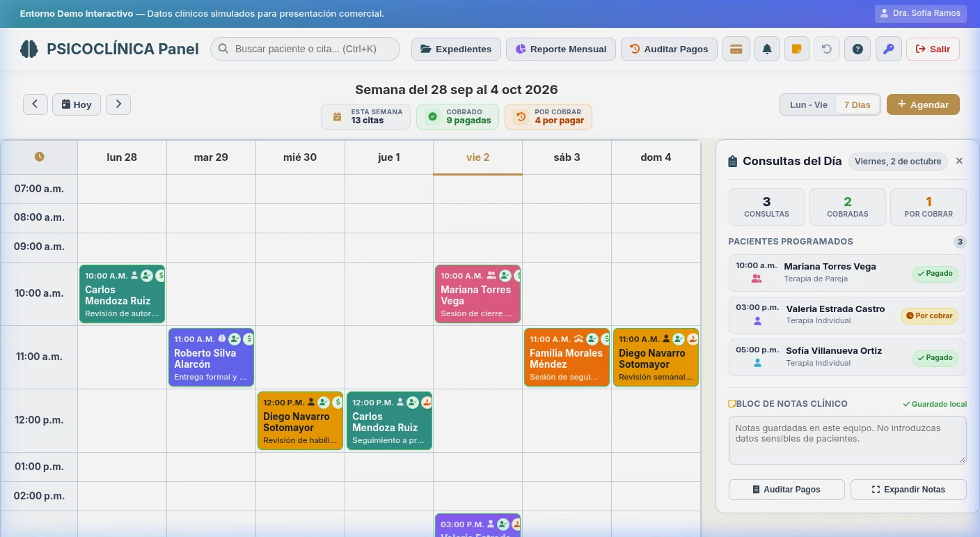Viewport: 980px width, 537px height.
Task: Click the magnifier icon in the search box
Action: click(x=223, y=49)
